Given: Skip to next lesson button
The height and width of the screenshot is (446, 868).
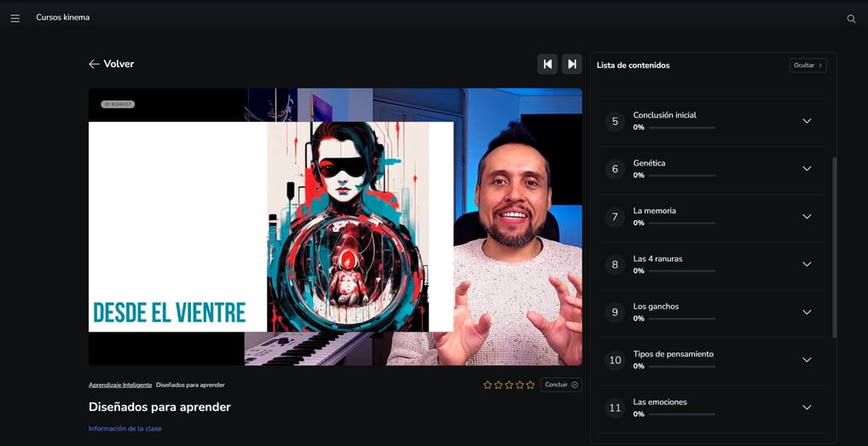Looking at the screenshot, I should (x=572, y=64).
